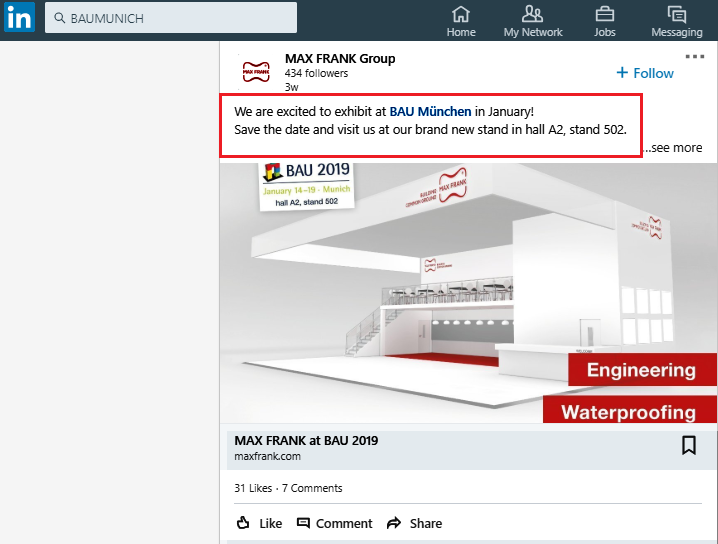Click the 3w post timestamp
Viewport: 718px width, 544px height.
(292, 87)
